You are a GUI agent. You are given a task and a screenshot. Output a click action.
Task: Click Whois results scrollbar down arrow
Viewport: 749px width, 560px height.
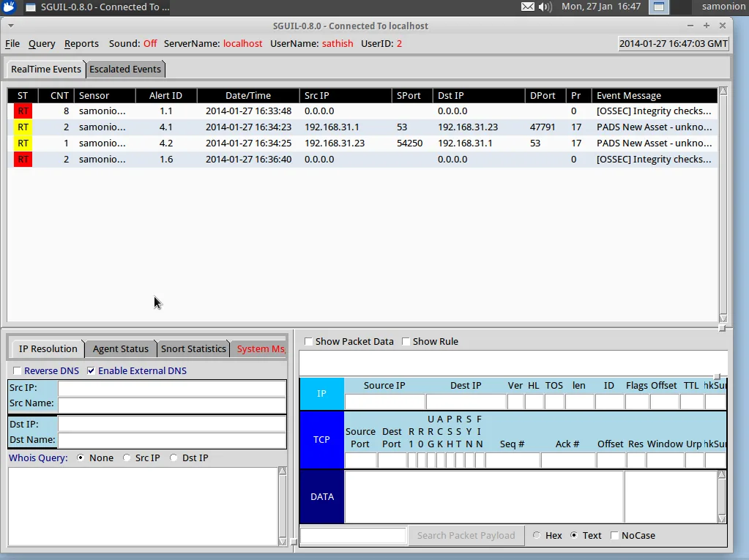coord(283,542)
